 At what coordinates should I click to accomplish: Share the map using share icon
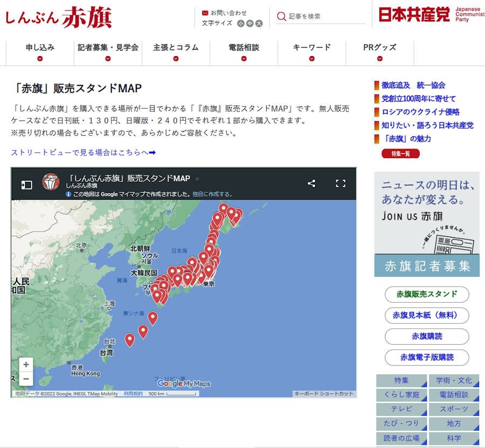click(x=311, y=184)
